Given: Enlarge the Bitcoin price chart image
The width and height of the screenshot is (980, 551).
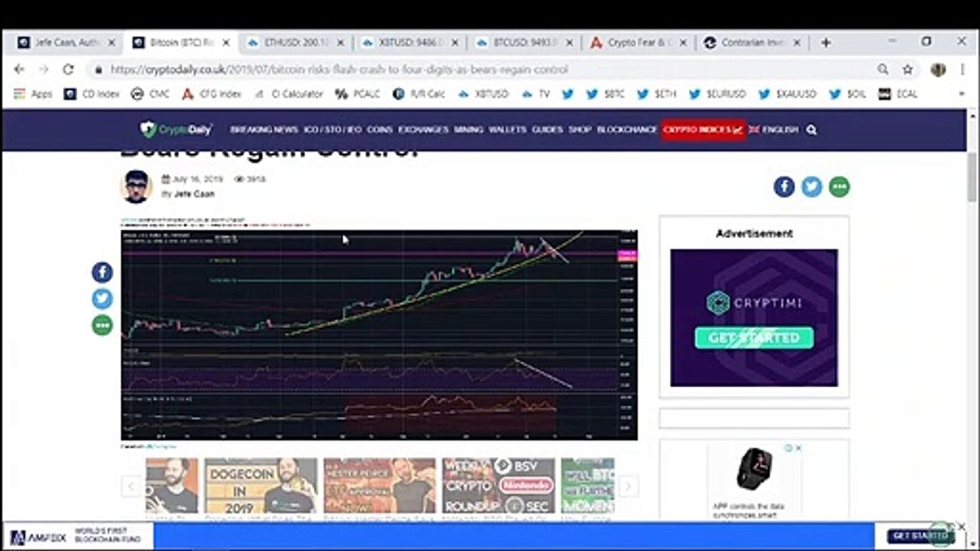Looking at the screenshot, I should click(x=379, y=334).
